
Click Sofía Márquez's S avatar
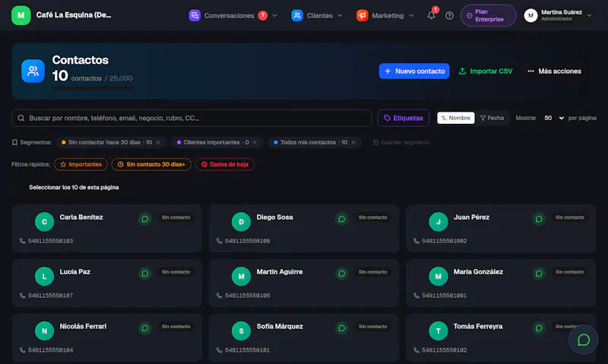pyautogui.click(x=241, y=331)
